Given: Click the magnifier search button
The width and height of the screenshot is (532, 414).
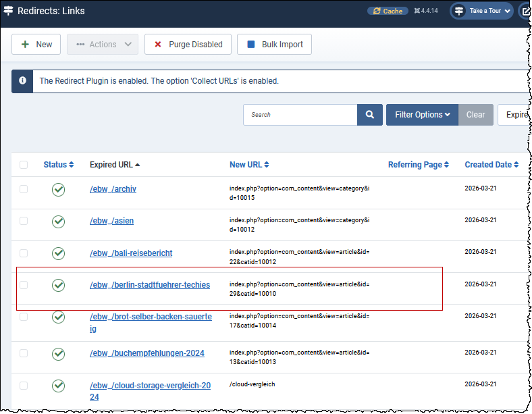Looking at the screenshot, I should (370, 115).
